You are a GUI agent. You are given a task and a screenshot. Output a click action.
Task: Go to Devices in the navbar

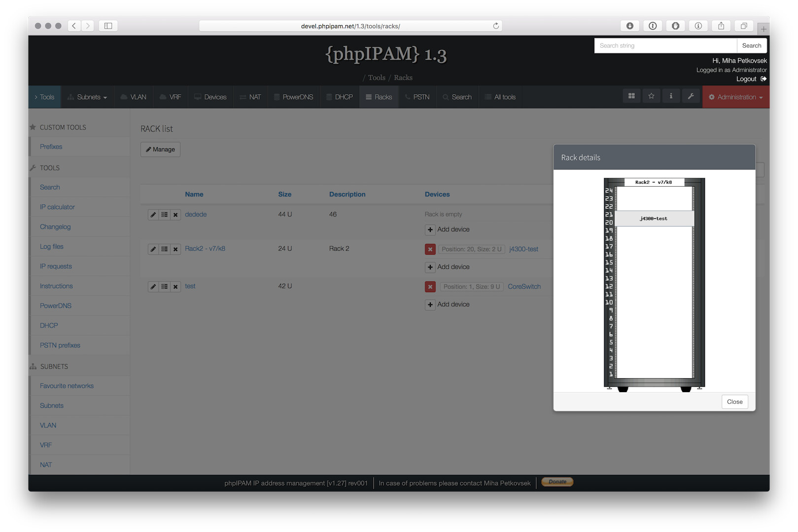coord(210,97)
